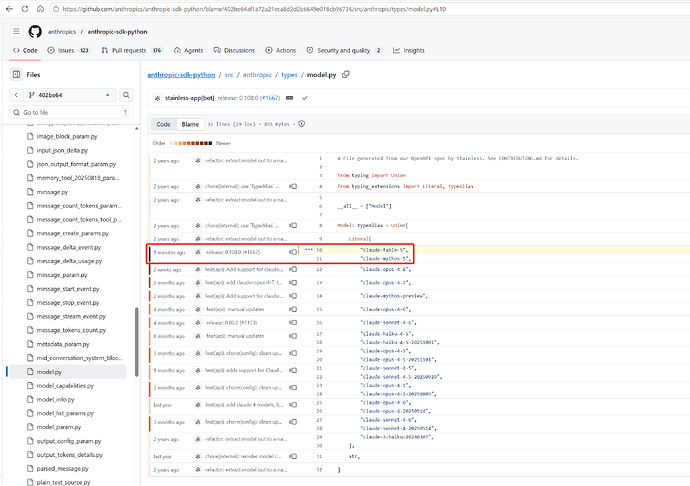Open the Agents tab
This screenshot has width=690, height=486.
(188, 50)
